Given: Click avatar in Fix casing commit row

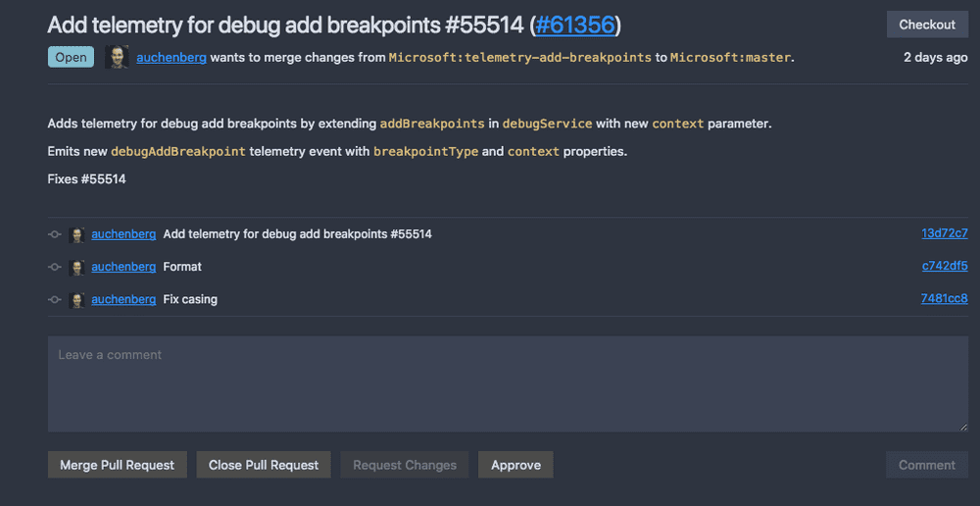Looking at the screenshot, I should pyautogui.click(x=77, y=299).
